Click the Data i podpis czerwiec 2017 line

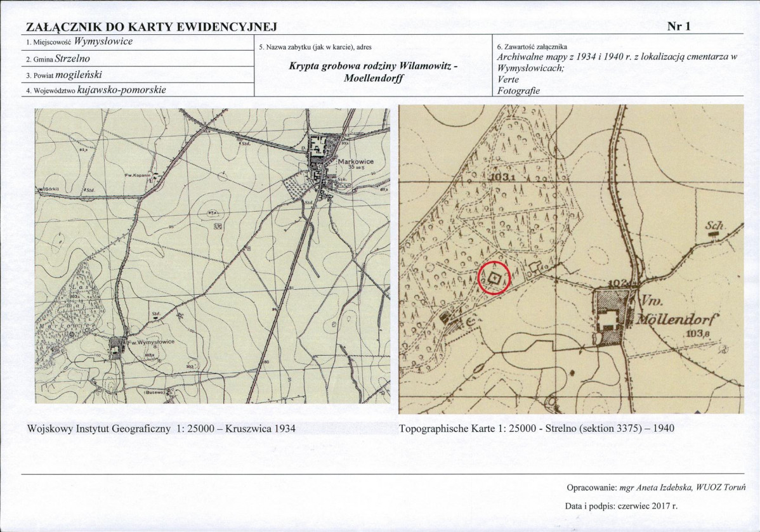click(621, 507)
